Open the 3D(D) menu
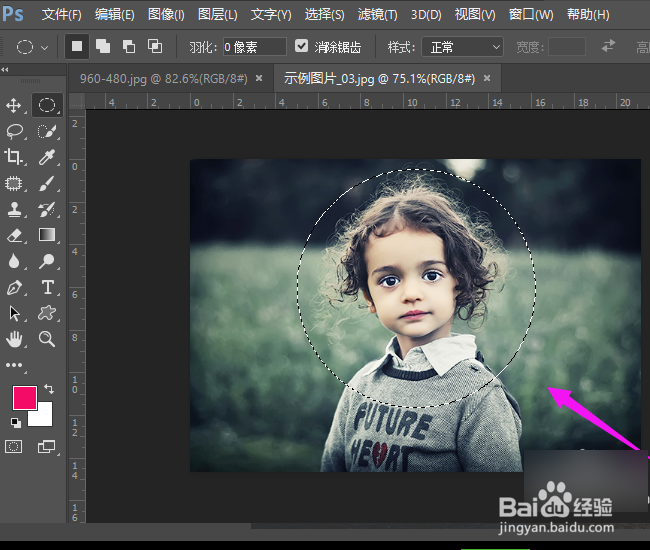The width and height of the screenshot is (650, 550). [426, 15]
